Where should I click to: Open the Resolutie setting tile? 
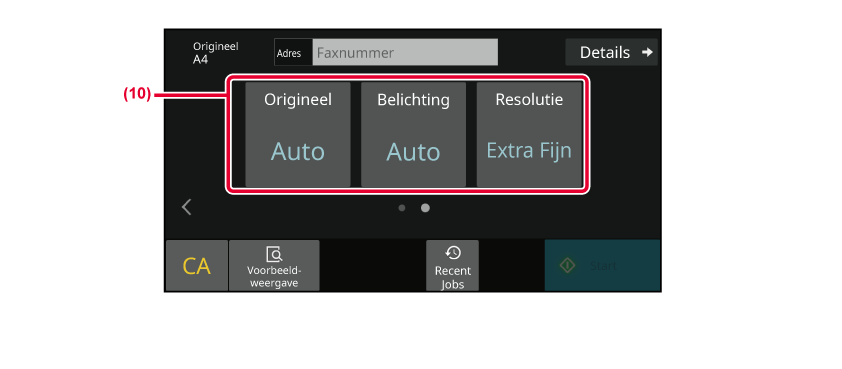tap(529, 134)
